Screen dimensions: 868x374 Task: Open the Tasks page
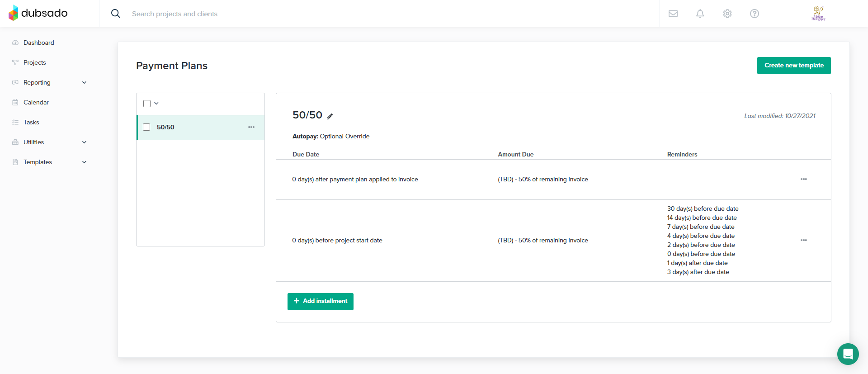click(31, 122)
